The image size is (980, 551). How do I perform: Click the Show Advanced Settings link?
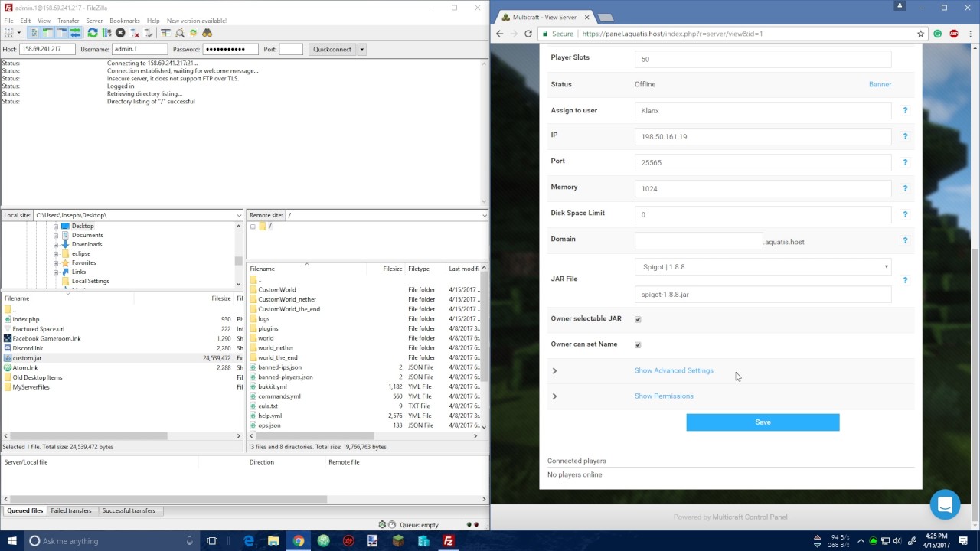pyautogui.click(x=674, y=370)
